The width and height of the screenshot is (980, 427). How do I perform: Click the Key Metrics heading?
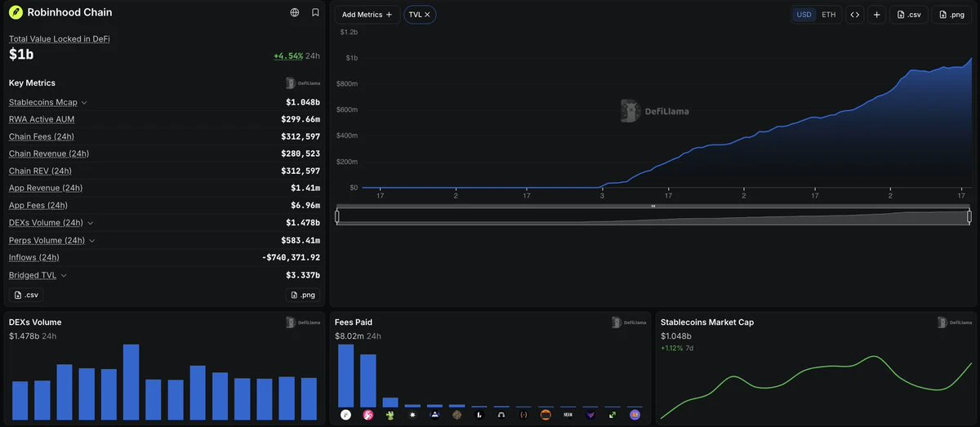(x=32, y=83)
